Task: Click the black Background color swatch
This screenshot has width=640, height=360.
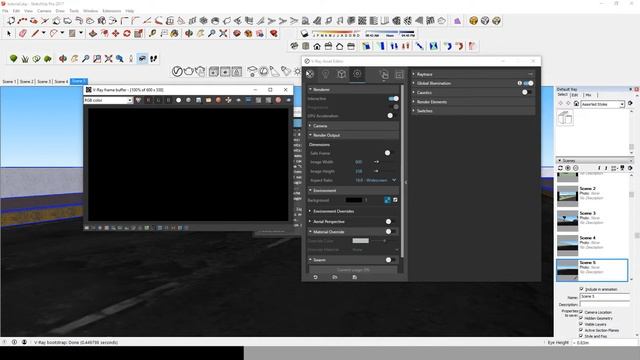Action: pos(353,200)
